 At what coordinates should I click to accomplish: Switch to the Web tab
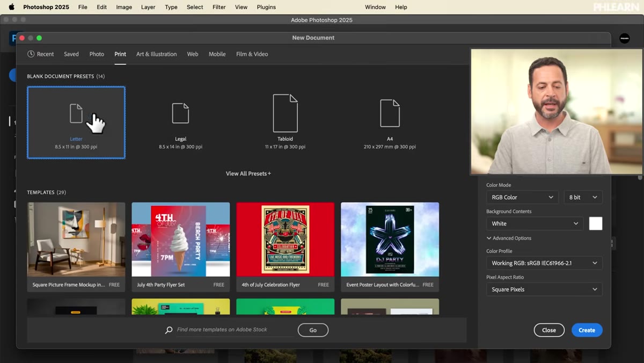pyautogui.click(x=193, y=54)
